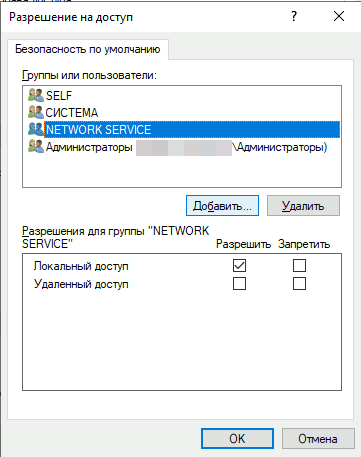361x457 pixels.
Task: Open the Безопасность по умолчанию tab
Action: point(88,49)
